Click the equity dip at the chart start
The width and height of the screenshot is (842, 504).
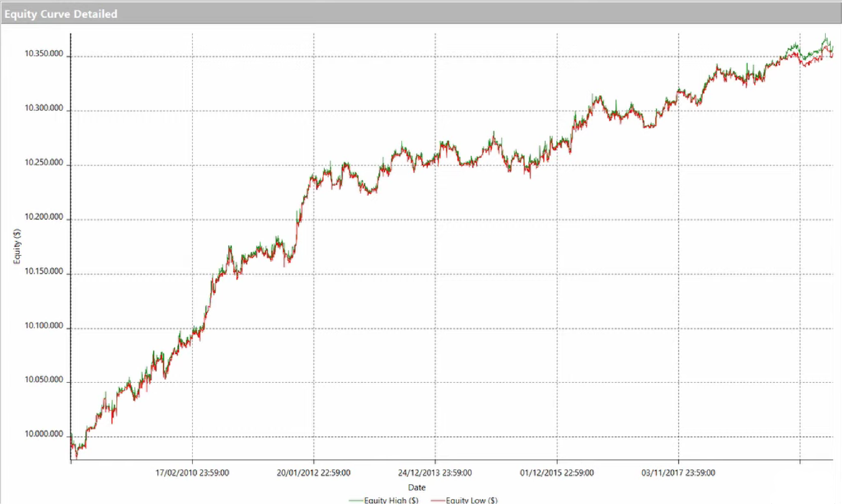76,457
